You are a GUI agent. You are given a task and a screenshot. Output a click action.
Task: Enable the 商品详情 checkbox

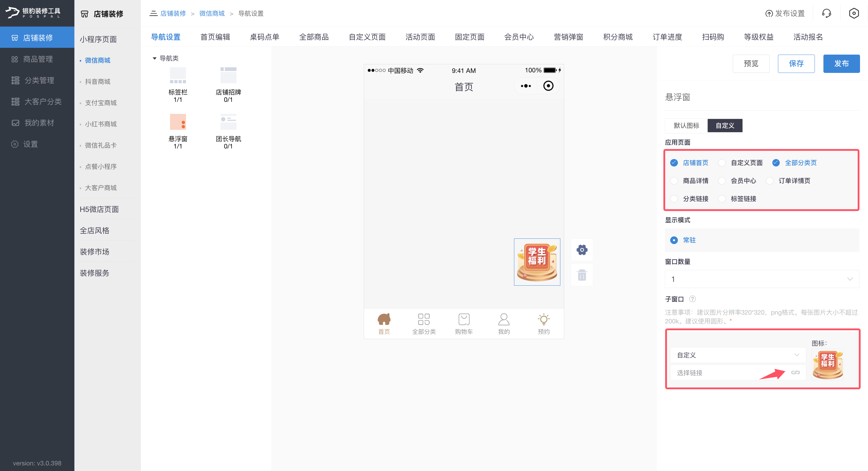point(674,181)
